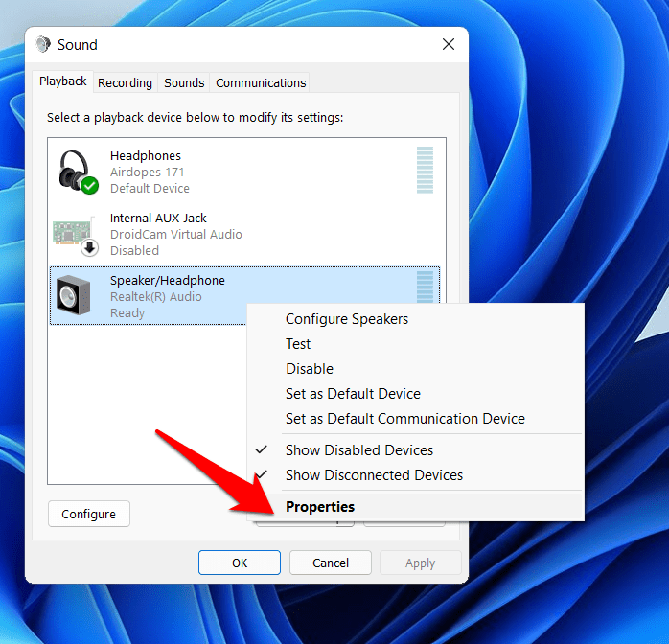Select Test in the context menu
This screenshot has width=669, height=644.
(298, 344)
